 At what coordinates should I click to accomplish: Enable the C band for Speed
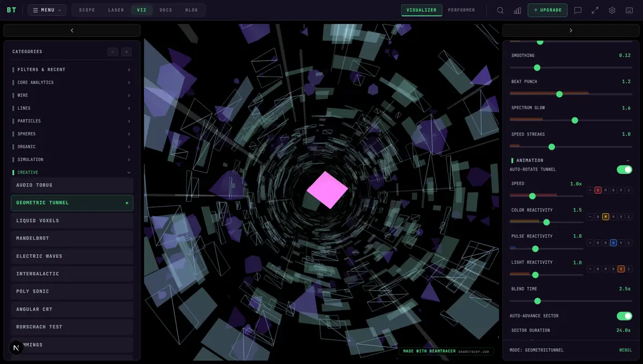pyautogui.click(x=629, y=190)
